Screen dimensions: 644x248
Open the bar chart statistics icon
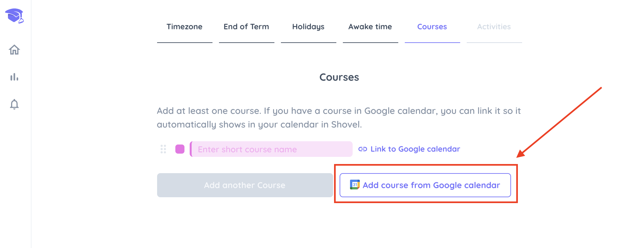14,77
